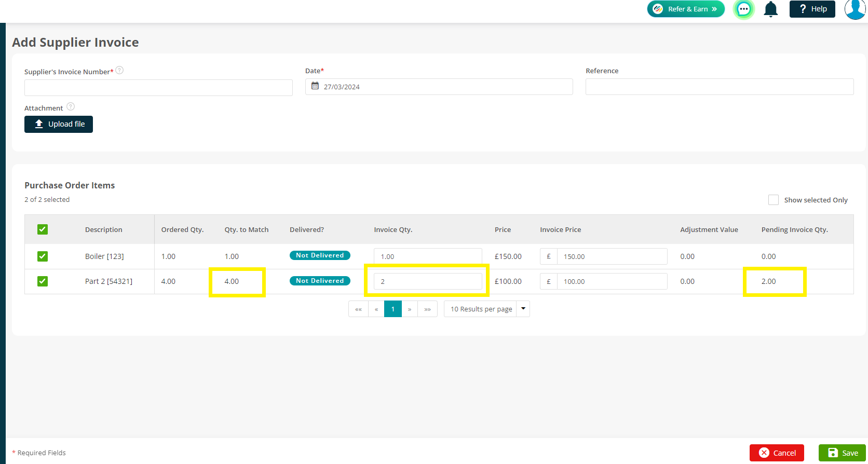This screenshot has height=464, width=868.
Task: Click the Part 2 Invoice Price field 100.00
Action: click(x=612, y=281)
